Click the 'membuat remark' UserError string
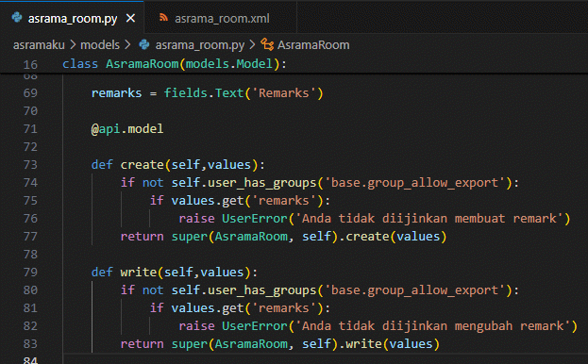This screenshot has width=588, height=364. tap(429, 219)
